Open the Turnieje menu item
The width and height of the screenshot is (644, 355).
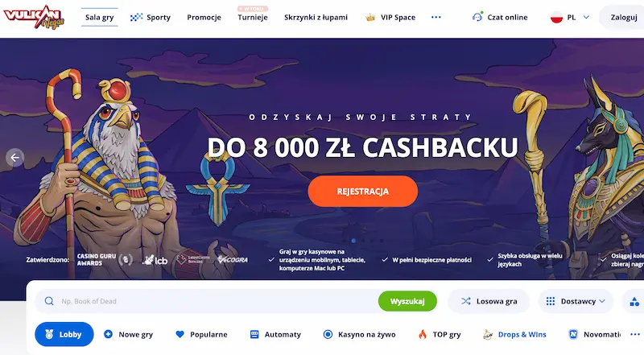tap(253, 17)
